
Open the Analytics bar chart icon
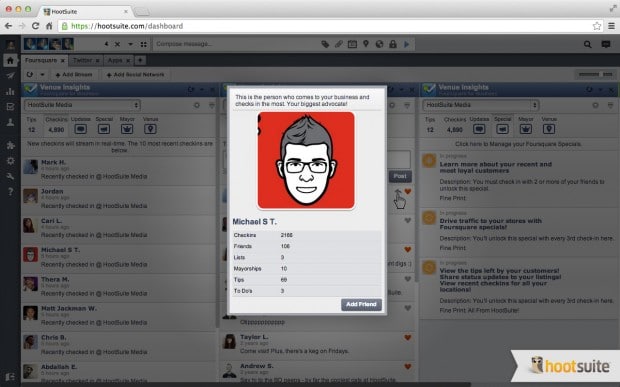10,91
